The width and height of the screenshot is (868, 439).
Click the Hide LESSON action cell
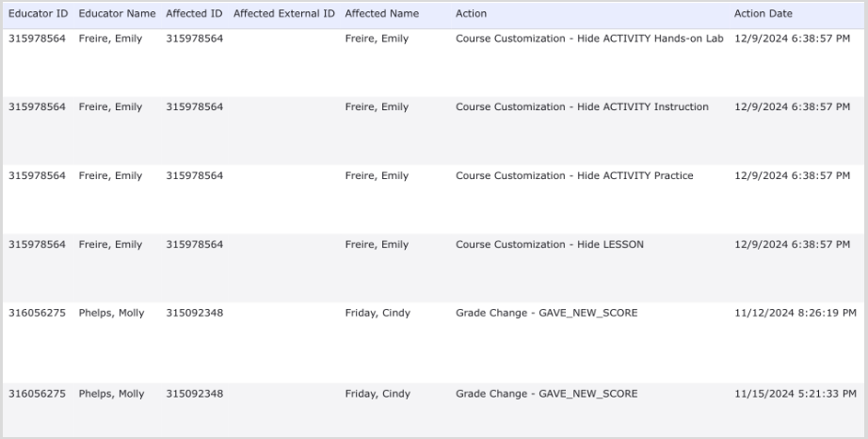[x=550, y=245]
